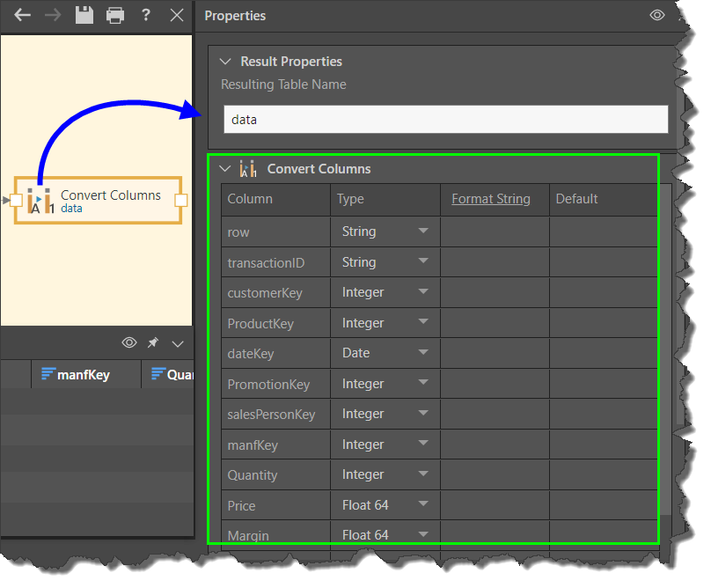This screenshot has height=588, width=711.
Task: Open Type dropdown for dateKey column
Action: point(423,353)
